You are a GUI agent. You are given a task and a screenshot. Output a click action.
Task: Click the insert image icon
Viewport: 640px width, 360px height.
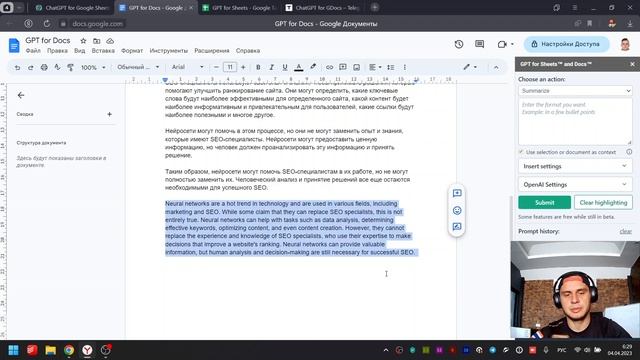tap(356, 67)
